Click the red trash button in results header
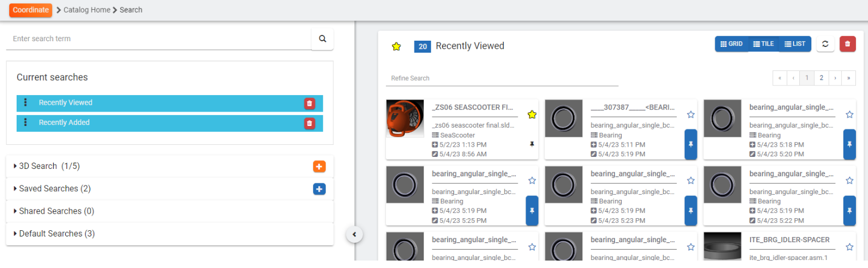 click(x=848, y=44)
